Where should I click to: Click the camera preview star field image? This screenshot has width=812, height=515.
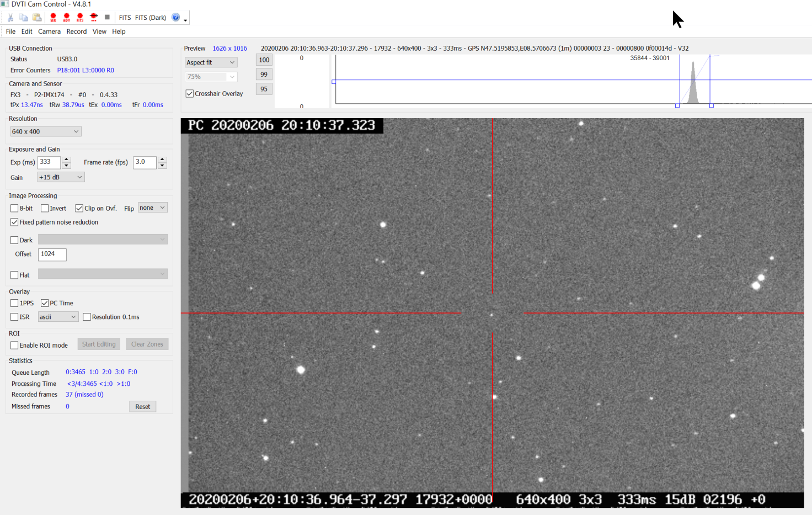pos(492,312)
